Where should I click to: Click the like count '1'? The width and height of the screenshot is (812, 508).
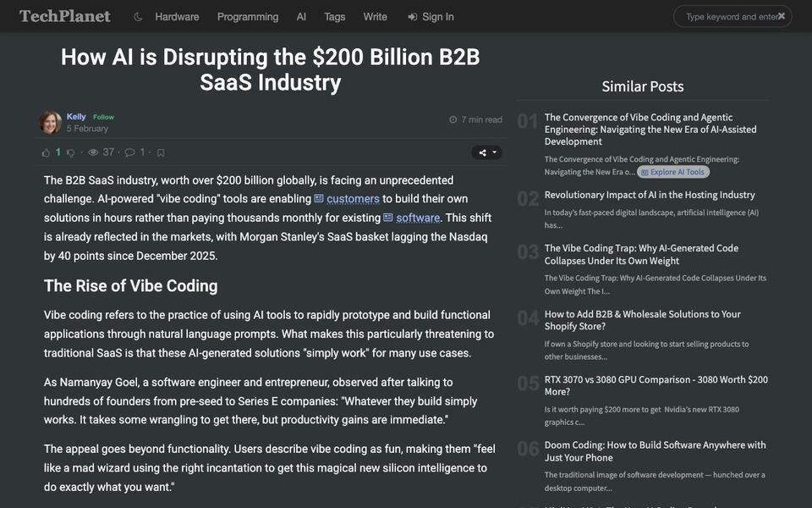pyautogui.click(x=58, y=152)
